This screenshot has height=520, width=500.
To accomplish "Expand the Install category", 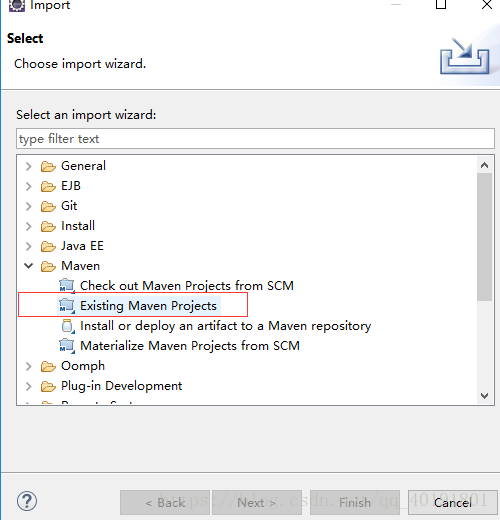I will click(29, 226).
